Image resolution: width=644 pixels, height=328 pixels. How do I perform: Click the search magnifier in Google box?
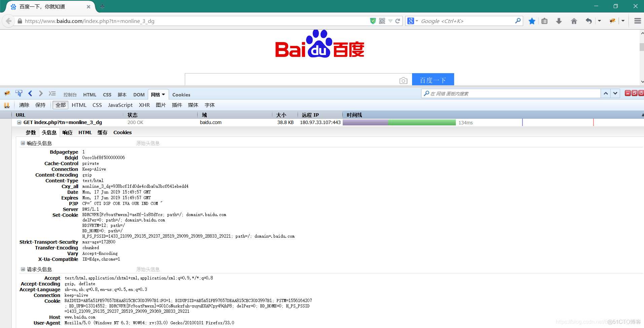[518, 21]
